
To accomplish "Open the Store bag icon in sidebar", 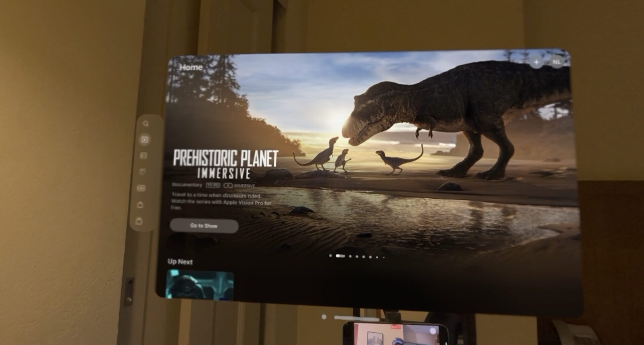I will [140, 205].
